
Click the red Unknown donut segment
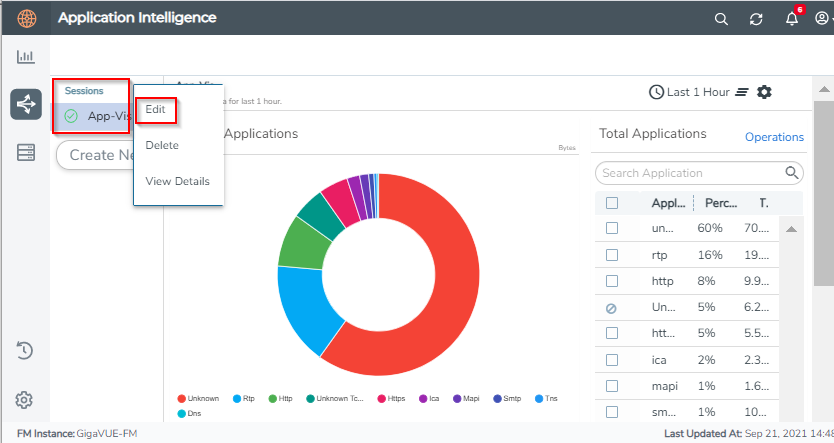point(452,298)
